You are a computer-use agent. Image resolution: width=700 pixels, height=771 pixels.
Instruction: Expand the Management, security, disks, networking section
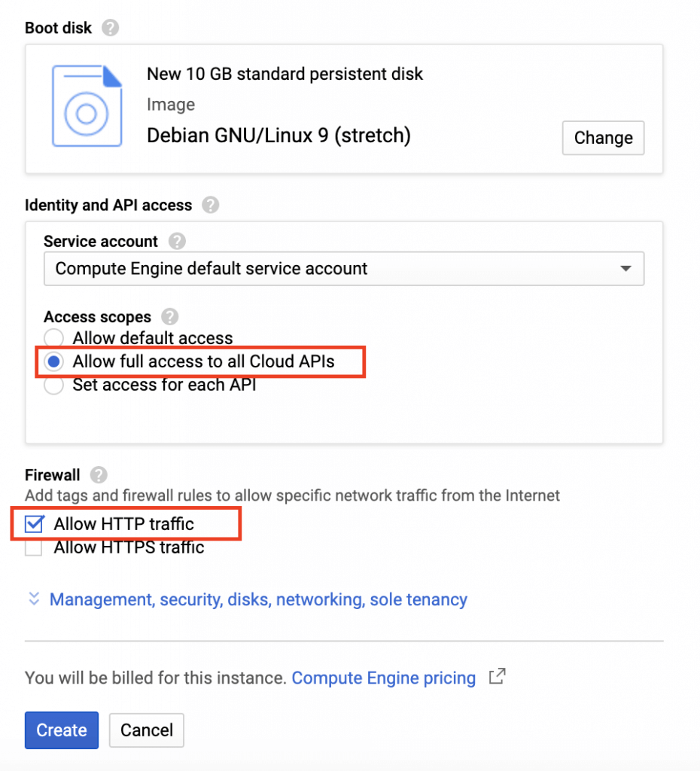(x=257, y=599)
